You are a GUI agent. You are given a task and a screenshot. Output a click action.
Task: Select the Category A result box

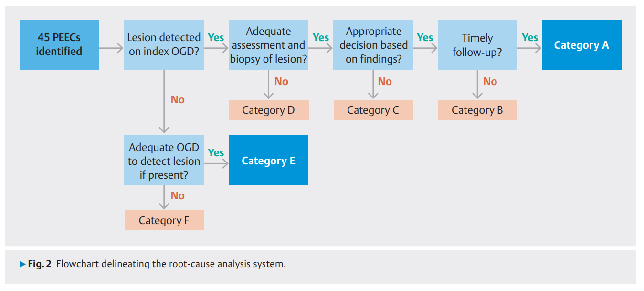[581, 45]
